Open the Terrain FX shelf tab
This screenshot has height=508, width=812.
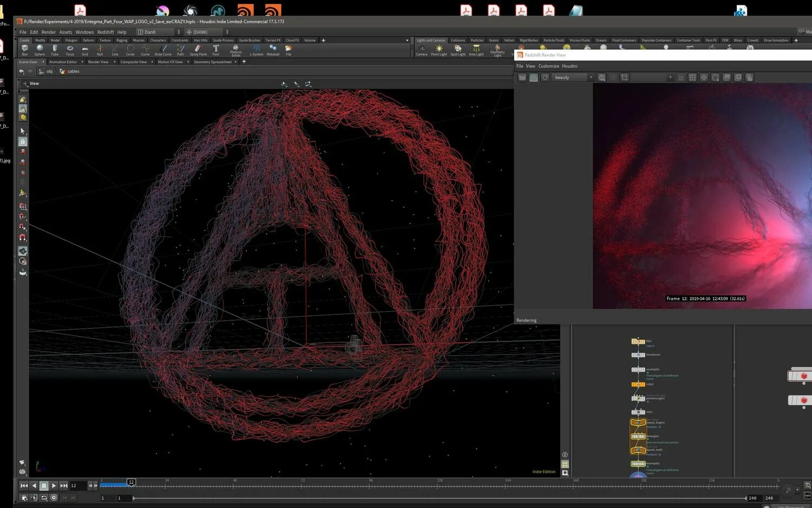[x=273, y=40]
